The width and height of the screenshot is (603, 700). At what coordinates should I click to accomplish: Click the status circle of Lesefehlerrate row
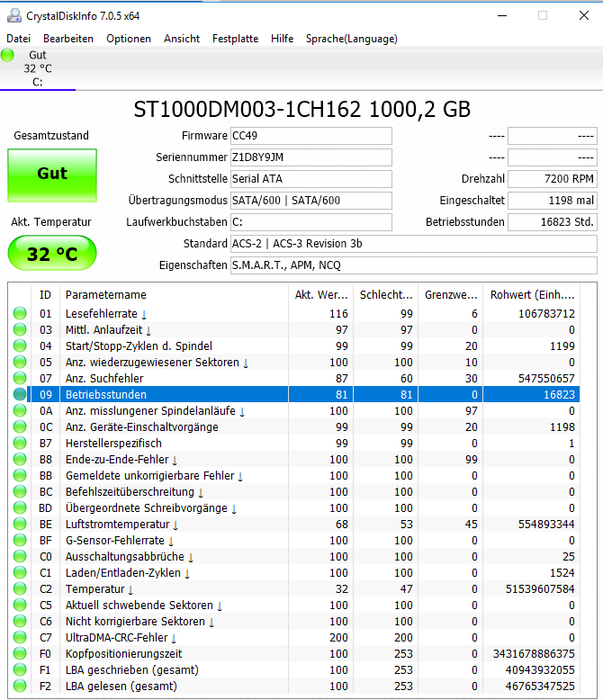pos(20,313)
